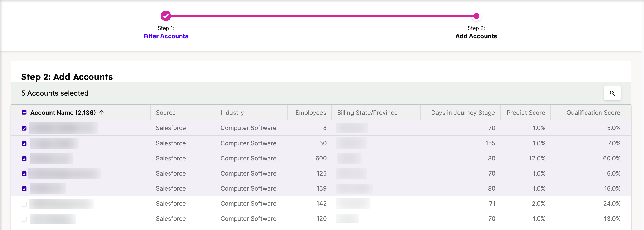Navigate back via Filter Accounts link
The image size is (644, 230).
[166, 36]
